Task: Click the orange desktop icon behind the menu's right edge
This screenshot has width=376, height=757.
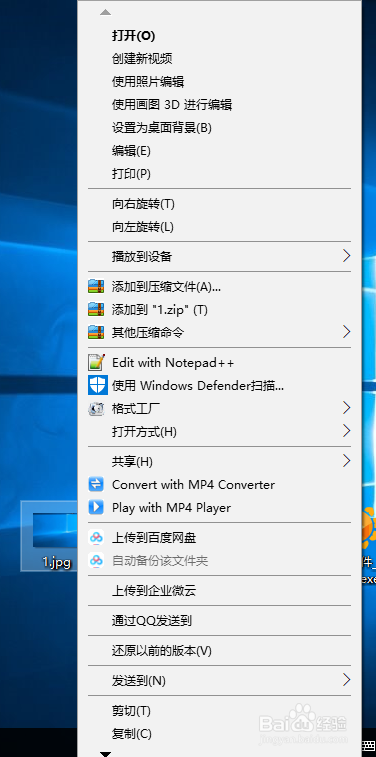Action: pos(369,527)
